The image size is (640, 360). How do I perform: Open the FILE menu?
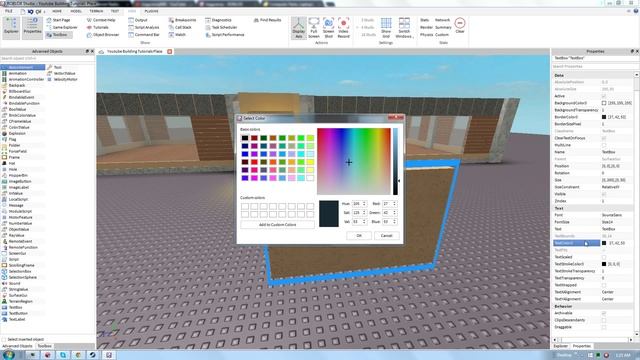pos(9,11)
